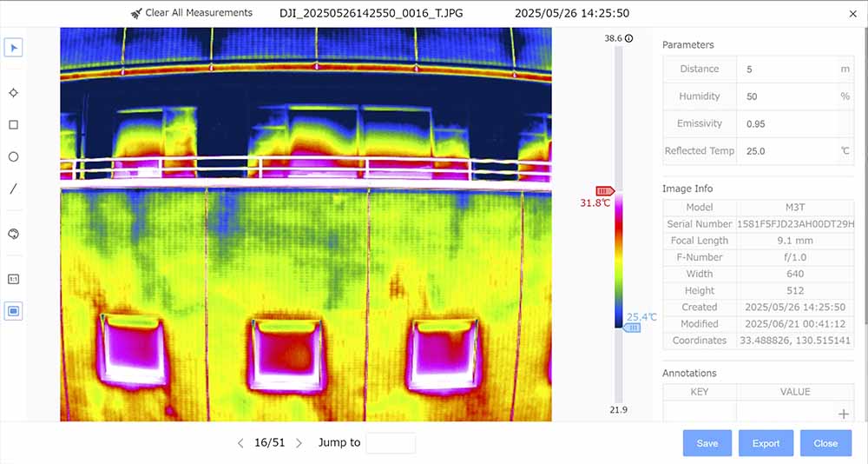Add a new annotation with plus icon
868x464 pixels.
[841, 414]
